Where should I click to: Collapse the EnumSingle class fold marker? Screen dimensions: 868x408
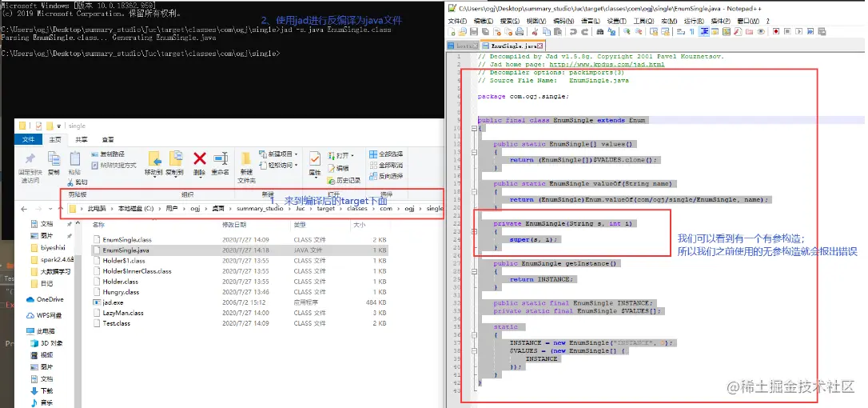point(475,128)
